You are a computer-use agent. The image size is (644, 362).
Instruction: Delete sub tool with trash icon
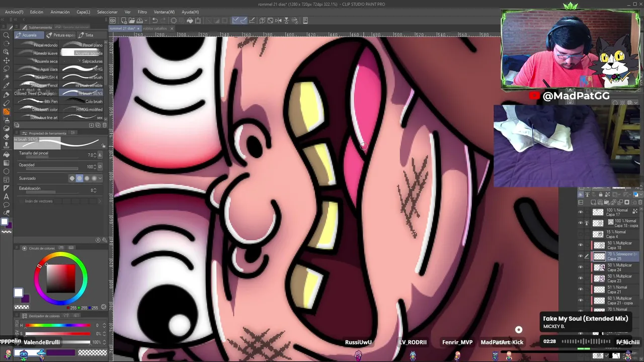coord(104,125)
